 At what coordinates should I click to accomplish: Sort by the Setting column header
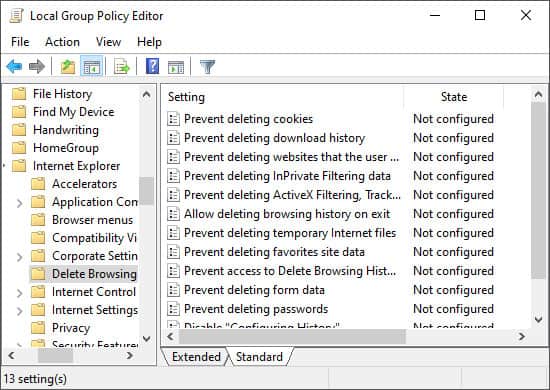[x=283, y=97]
